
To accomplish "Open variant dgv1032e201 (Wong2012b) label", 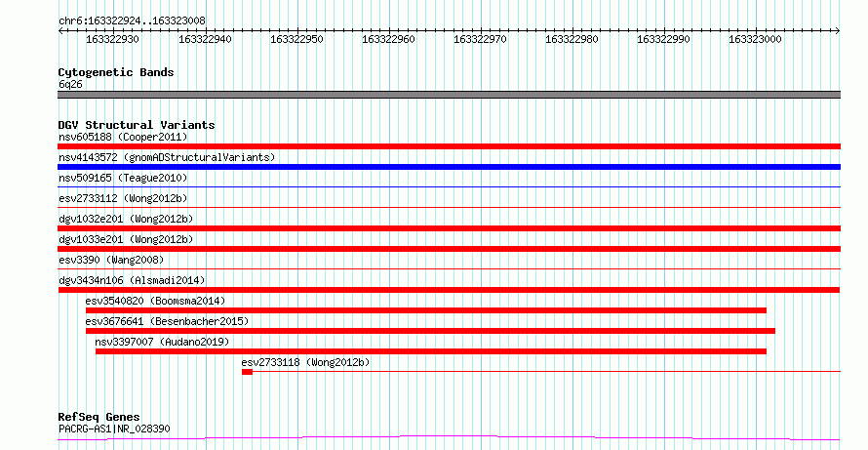I will (x=126, y=219).
